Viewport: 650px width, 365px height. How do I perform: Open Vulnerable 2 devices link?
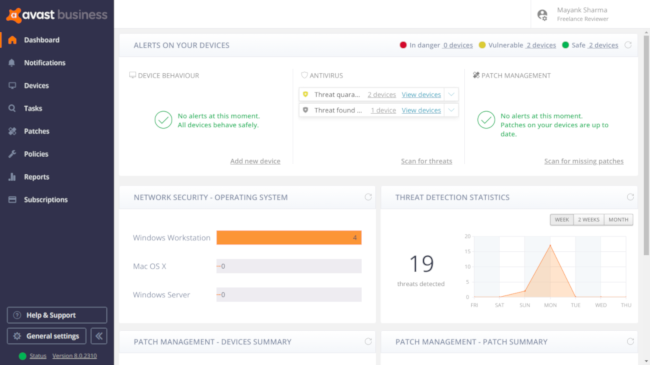[x=541, y=45]
